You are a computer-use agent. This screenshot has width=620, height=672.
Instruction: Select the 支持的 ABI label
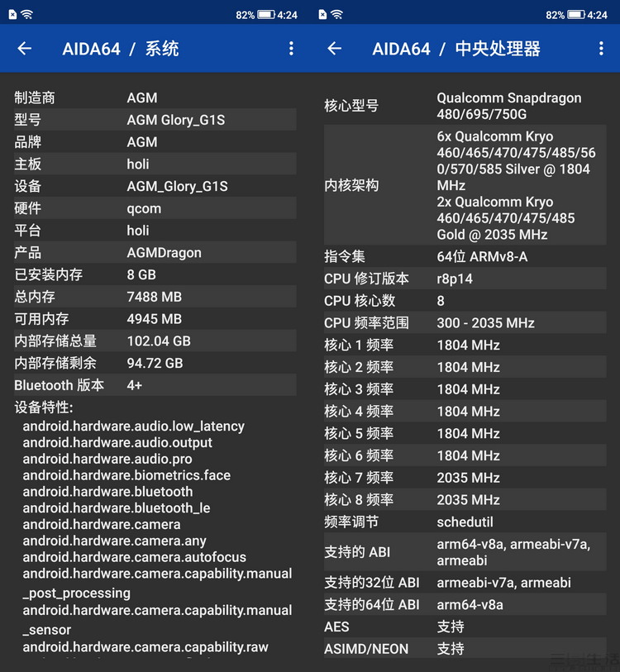pyautogui.click(x=357, y=552)
